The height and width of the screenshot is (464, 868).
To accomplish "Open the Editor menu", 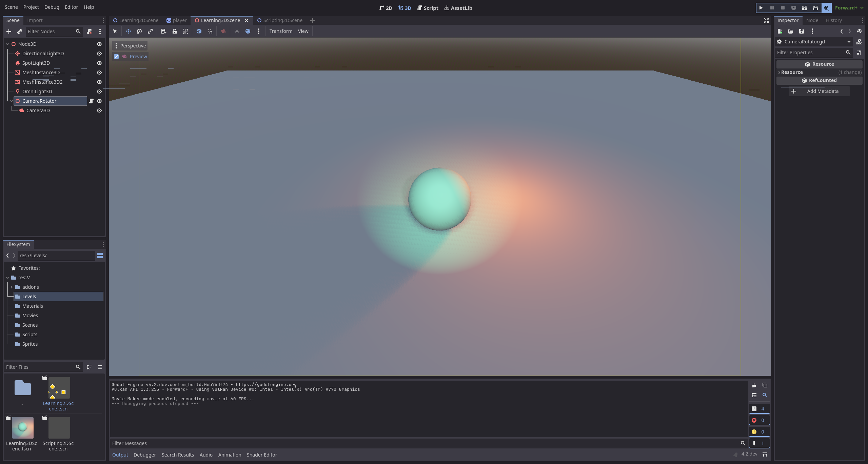I will click(71, 7).
